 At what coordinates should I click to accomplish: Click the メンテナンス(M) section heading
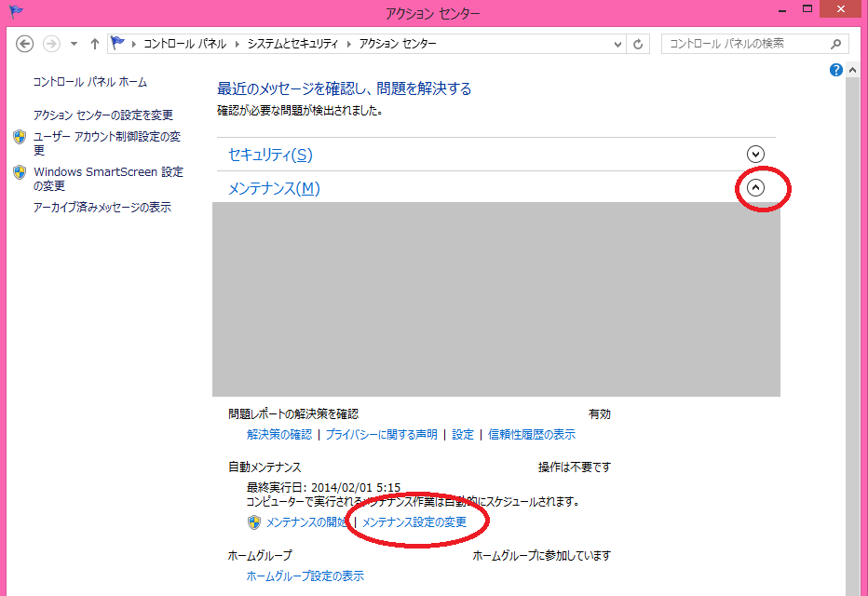point(274,188)
